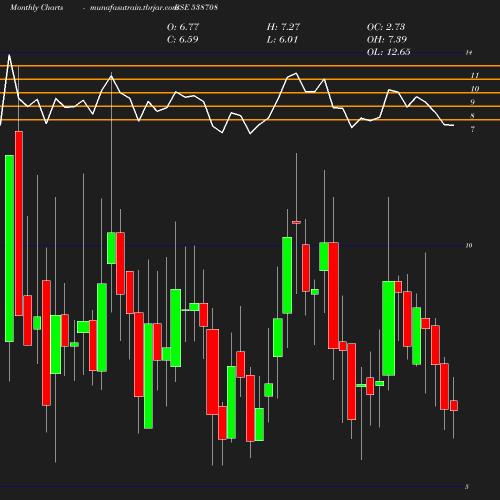This screenshot has width=500, height=500.
Task: Click the 'OH: 7.39' reading
Action: click(x=387, y=40)
